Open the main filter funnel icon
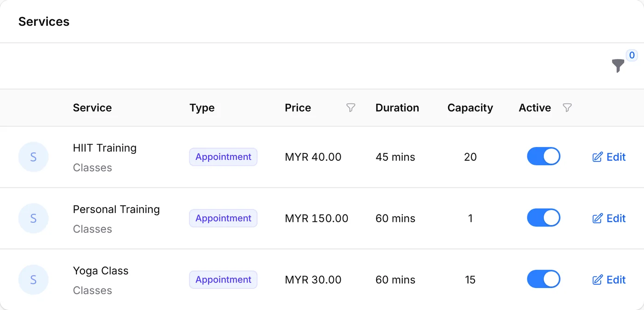The image size is (644, 310). click(x=618, y=66)
